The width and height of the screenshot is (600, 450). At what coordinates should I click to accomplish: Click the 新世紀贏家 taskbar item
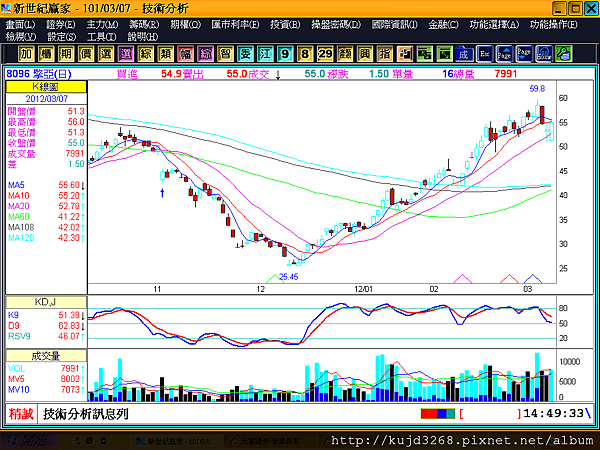[x=176, y=441]
